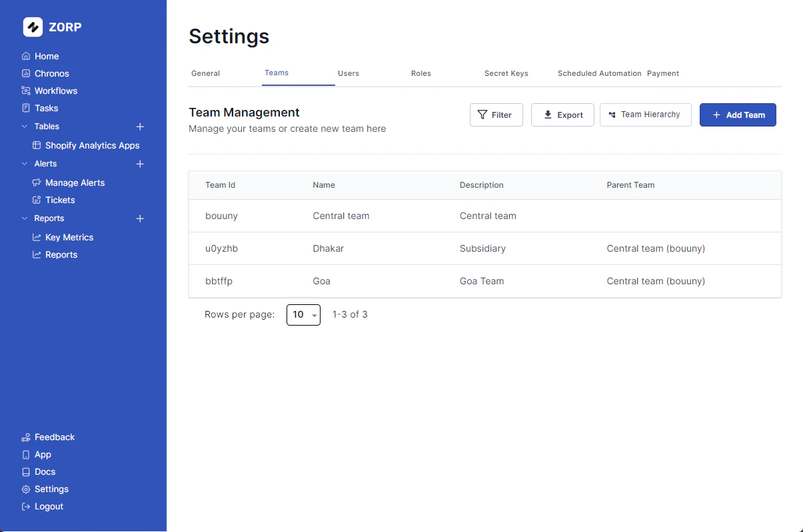
Task: Open the Rows per page dropdown
Action: click(x=303, y=314)
